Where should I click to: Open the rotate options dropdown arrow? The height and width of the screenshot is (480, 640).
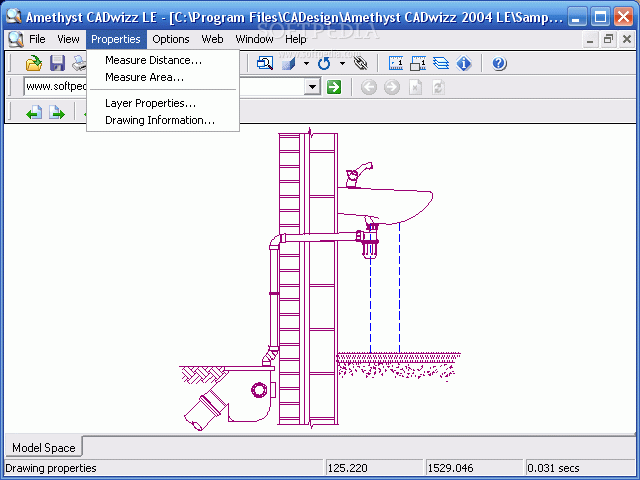pyautogui.click(x=342, y=63)
